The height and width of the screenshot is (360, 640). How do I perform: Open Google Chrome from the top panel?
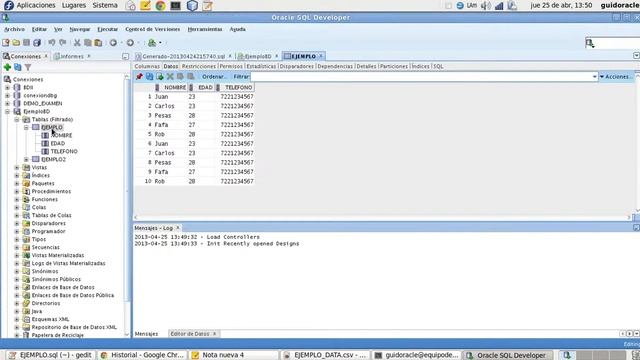[x=160, y=5]
